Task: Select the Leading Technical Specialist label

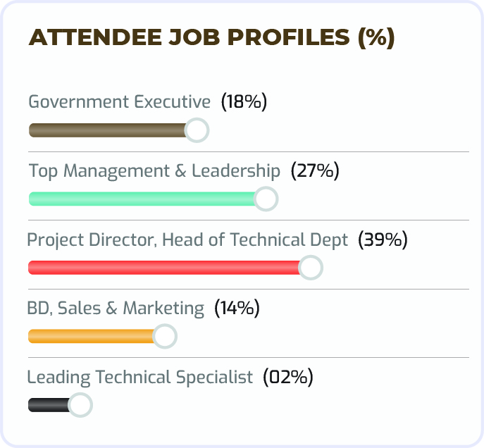Action: [139, 377]
